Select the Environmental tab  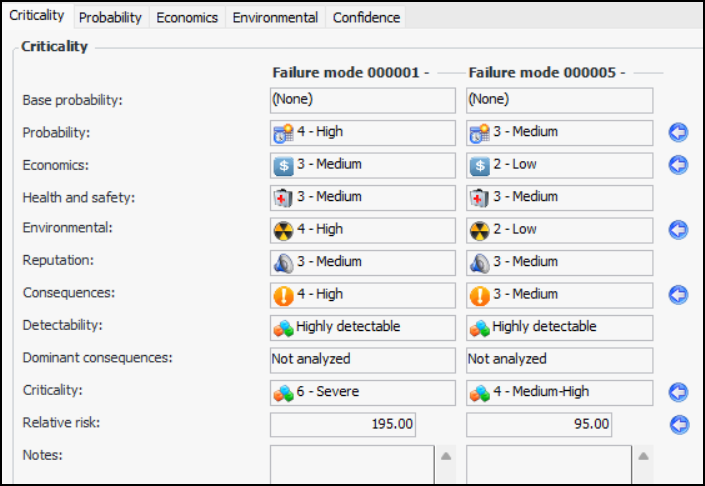[275, 18]
